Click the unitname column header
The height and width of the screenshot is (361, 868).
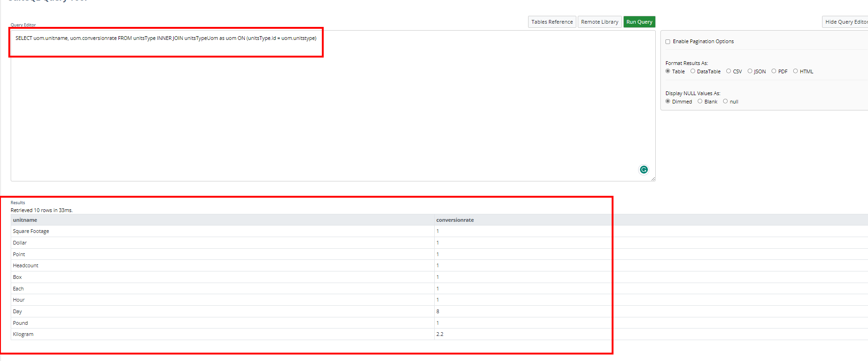[x=25, y=220]
